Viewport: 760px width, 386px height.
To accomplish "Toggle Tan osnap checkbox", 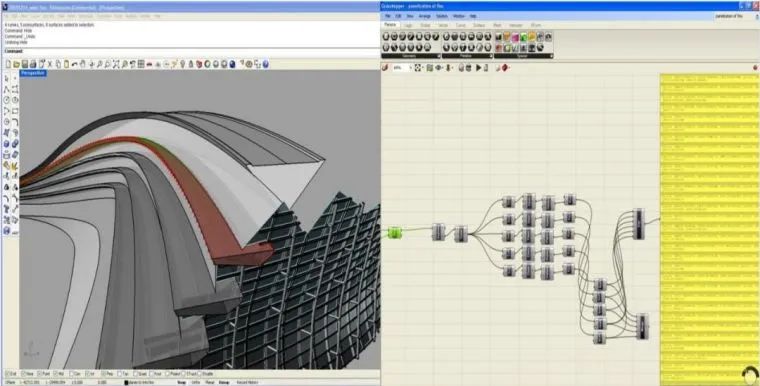I will [119, 374].
